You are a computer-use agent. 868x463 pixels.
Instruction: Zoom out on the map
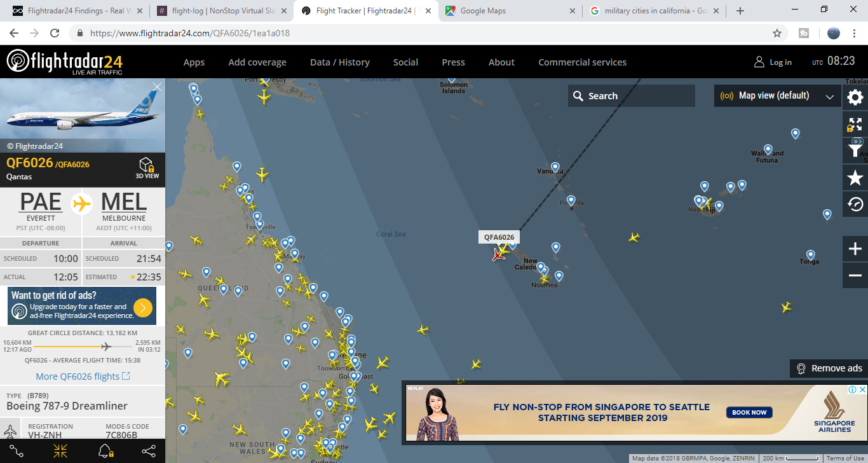tap(855, 275)
